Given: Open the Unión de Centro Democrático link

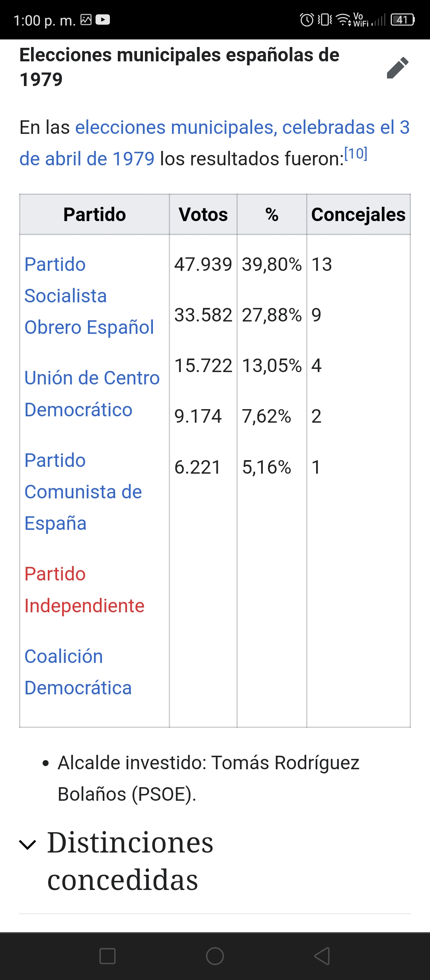Looking at the screenshot, I should click(92, 394).
